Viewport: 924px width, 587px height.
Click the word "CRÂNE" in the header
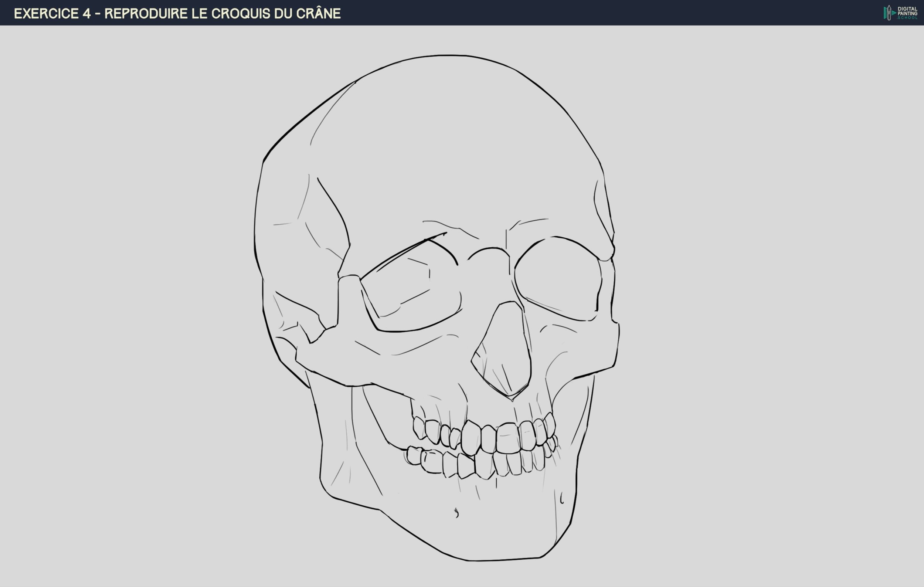tap(318, 13)
